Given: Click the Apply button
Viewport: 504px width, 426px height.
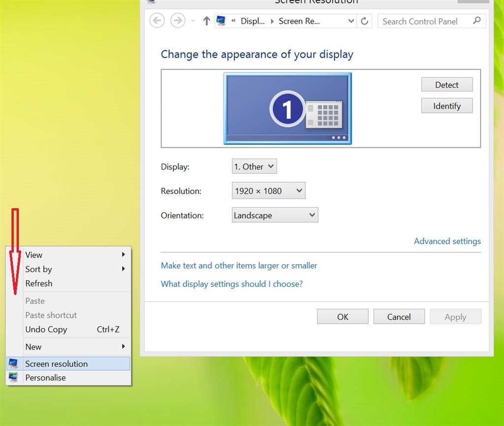Looking at the screenshot, I should 455,317.
